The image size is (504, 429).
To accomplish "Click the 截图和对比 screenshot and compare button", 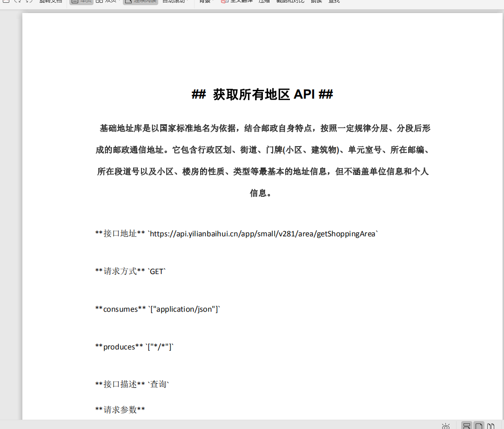I will click(290, 1).
